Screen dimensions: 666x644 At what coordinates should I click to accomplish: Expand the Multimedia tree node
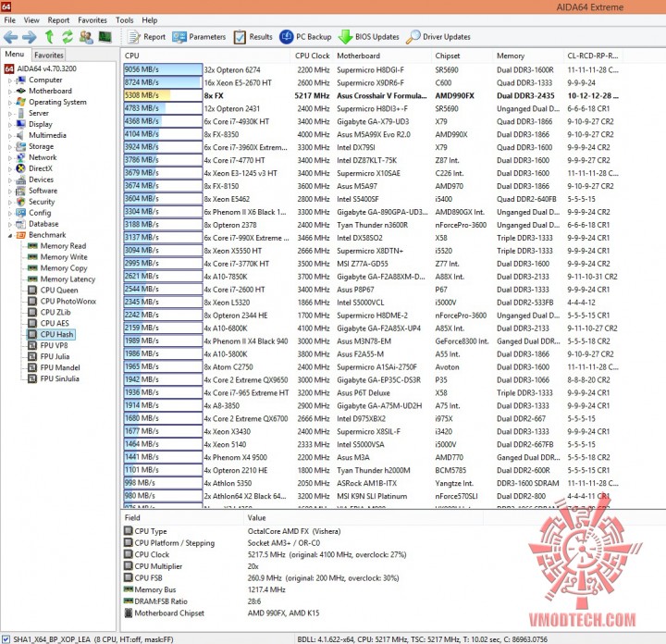tap(10, 135)
